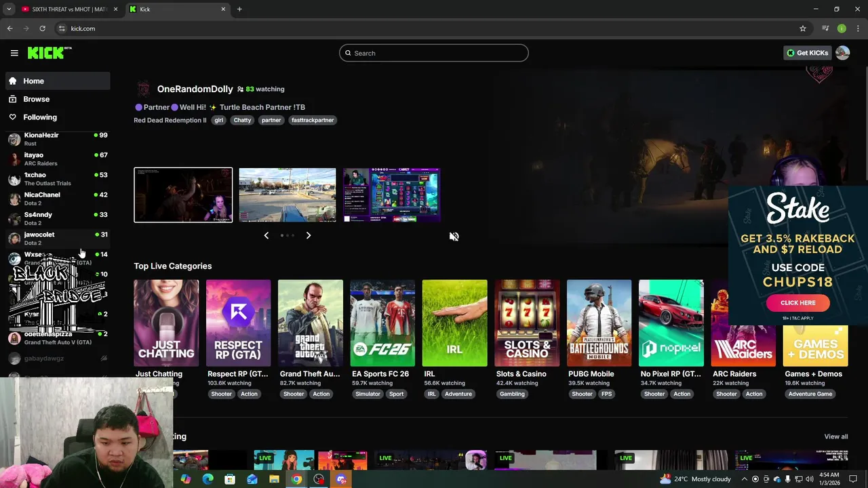Launch Microsoft Edge from taskbar
Screen dimensions: 868x488
tap(208, 479)
